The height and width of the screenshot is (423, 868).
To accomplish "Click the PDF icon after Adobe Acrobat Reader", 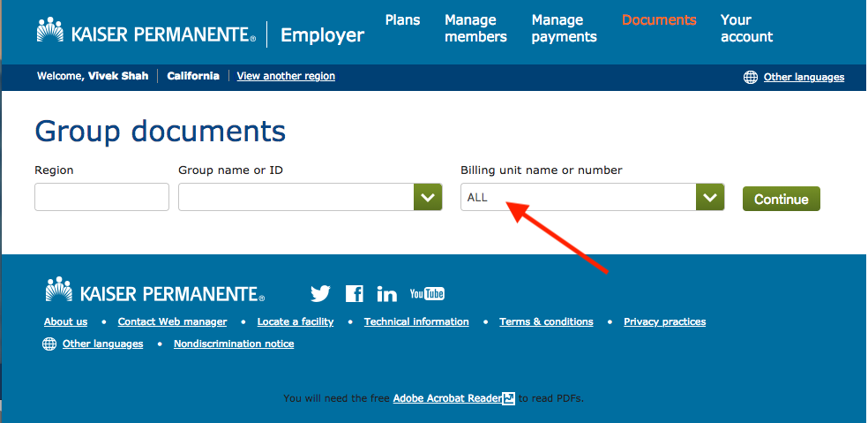I will [x=509, y=398].
